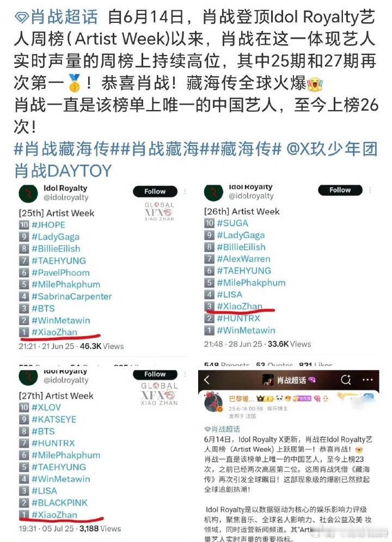Screen dimensions: 392x542
Task: Open Idol Royalty avatar on 25th tweet
Action: tap(28, 193)
